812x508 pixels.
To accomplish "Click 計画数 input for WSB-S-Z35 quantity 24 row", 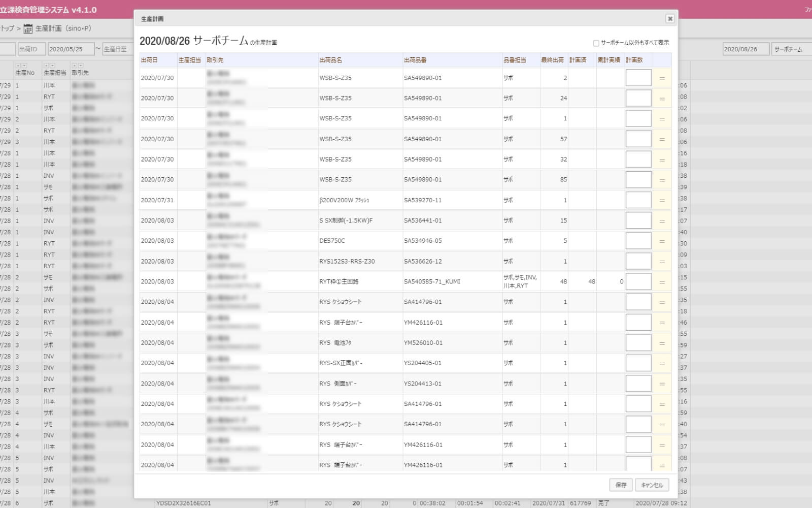I will pyautogui.click(x=638, y=98).
